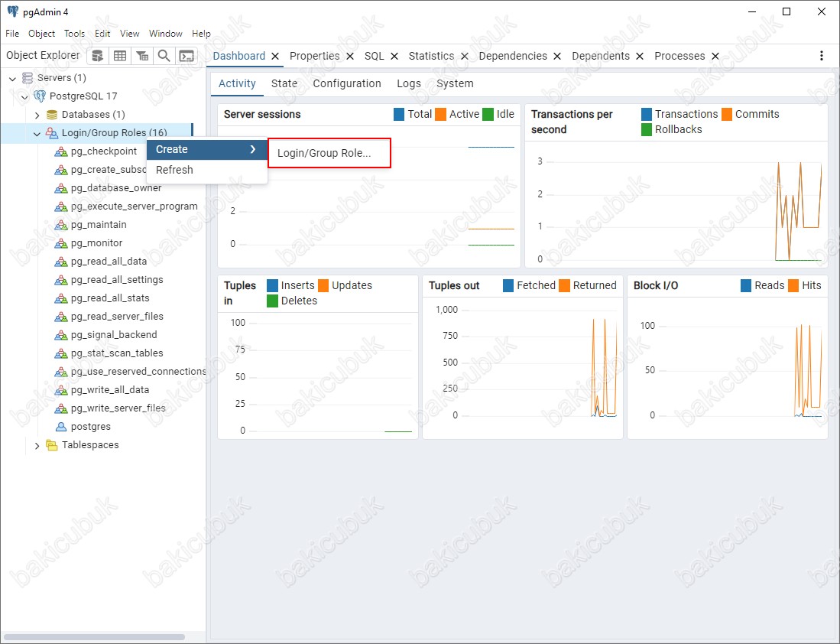This screenshot has height=644, width=840.
Task: Collapse the Servers tree node
Action: coord(12,78)
